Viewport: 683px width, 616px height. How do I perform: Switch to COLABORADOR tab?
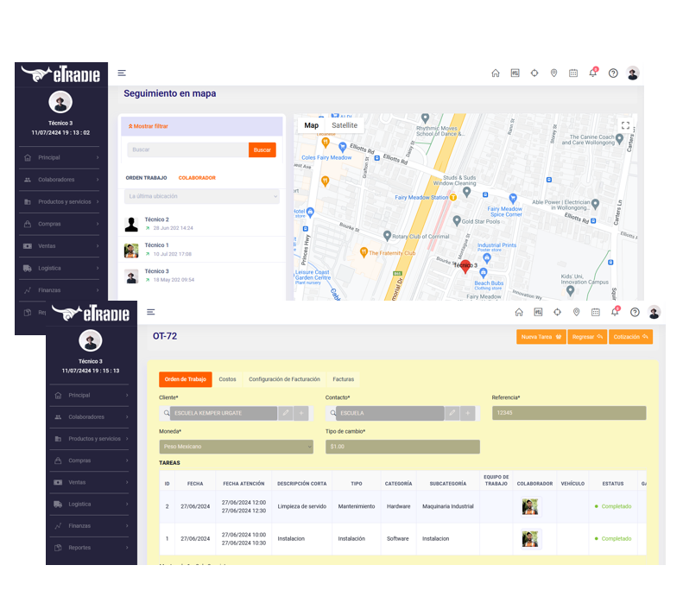[x=197, y=178]
